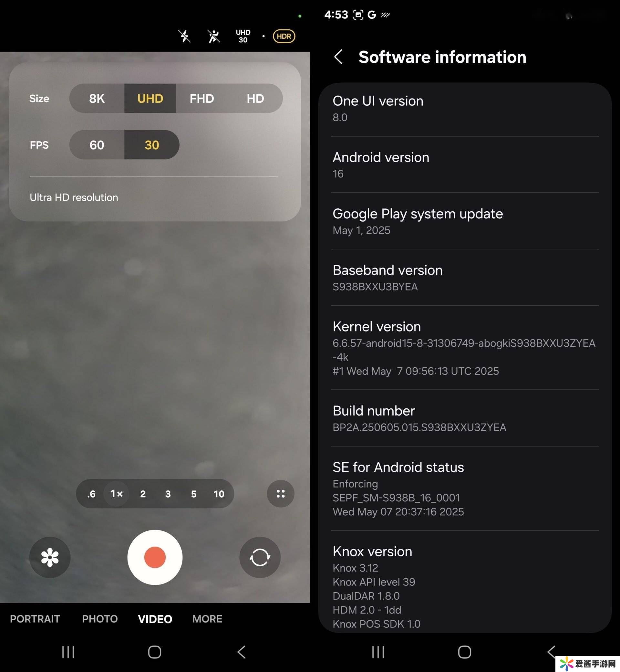The width and height of the screenshot is (620, 672).
Task: Tap the motion stabilization off icon
Action: pyautogui.click(x=213, y=36)
